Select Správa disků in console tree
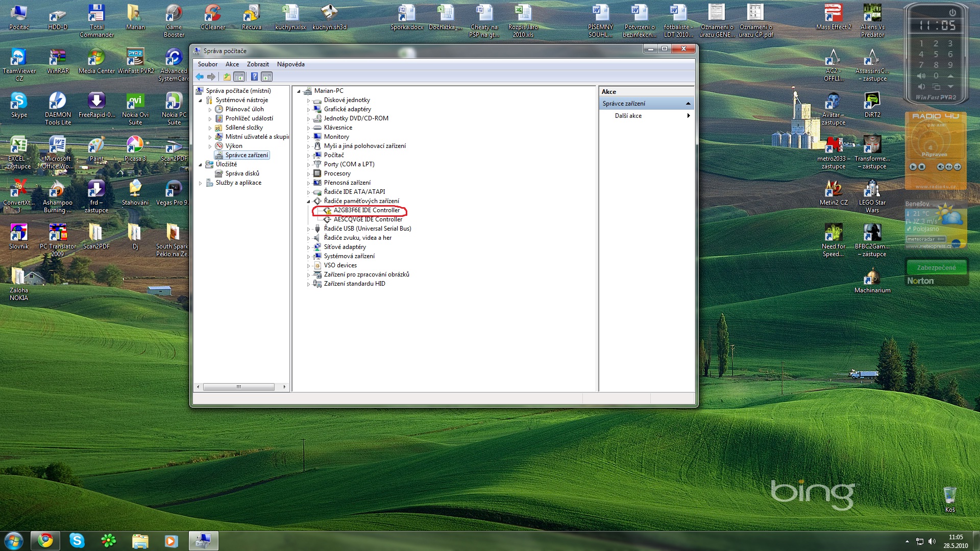The height and width of the screenshot is (551, 980). (x=242, y=173)
